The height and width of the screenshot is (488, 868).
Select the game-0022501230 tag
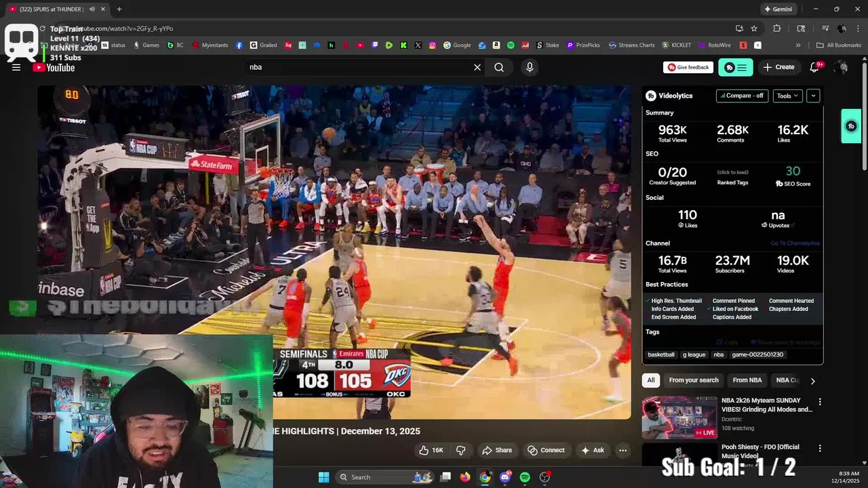pos(757,354)
